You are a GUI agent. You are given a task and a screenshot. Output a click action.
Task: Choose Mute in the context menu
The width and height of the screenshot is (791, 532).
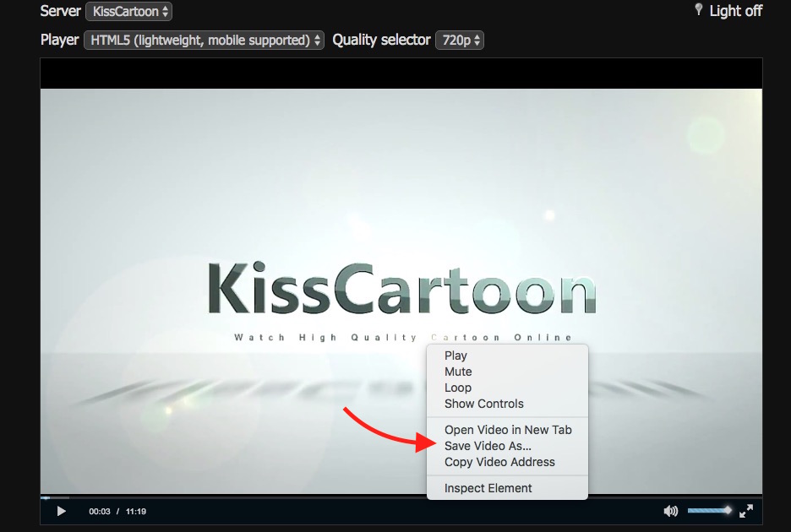coord(458,372)
